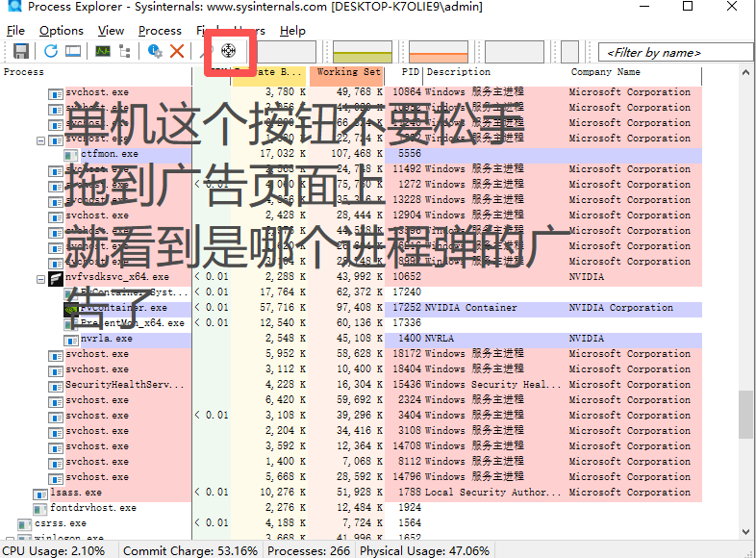Open the Options menu
Viewport: 756px width, 558px height.
coord(62,31)
